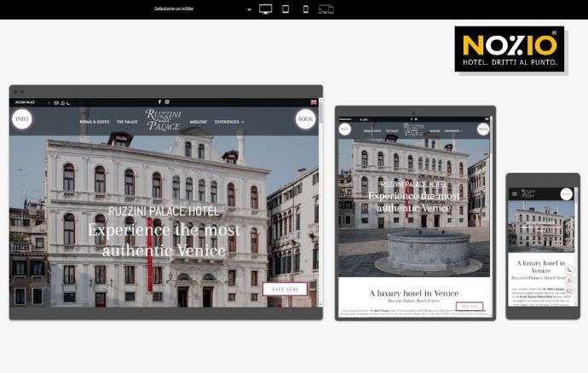The image size is (588, 373).
Task: Click Safe Stay button in desktop preview
Action: tap(285, 289)
